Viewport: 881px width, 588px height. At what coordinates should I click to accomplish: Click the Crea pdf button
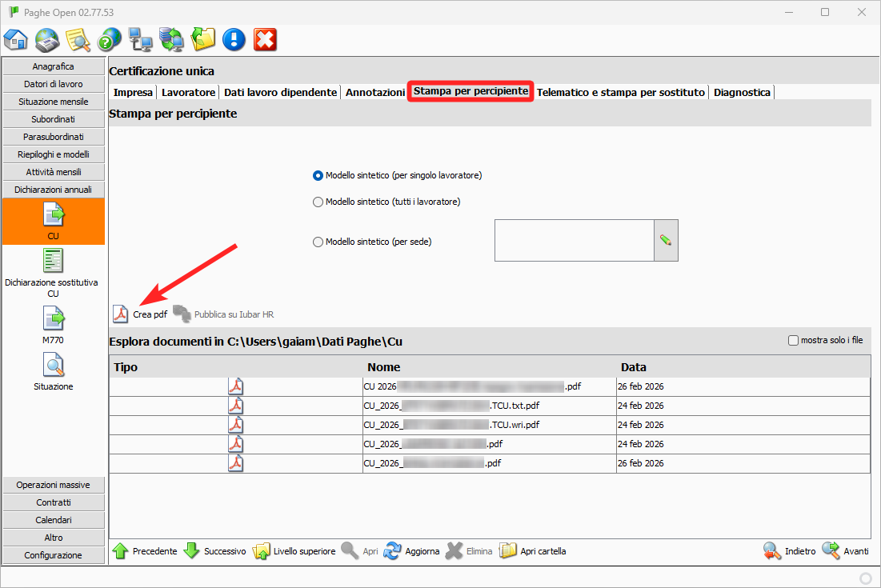click(x=141, y=314)
